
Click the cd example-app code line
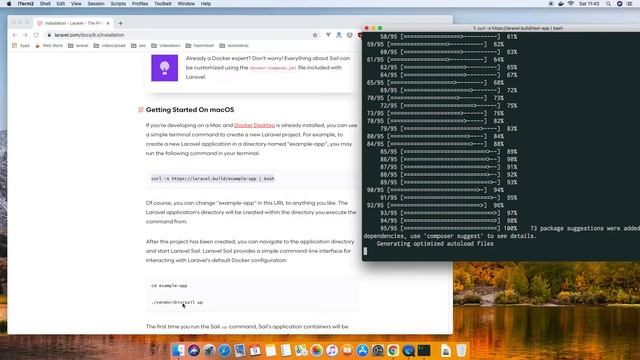[x=169, y=286]
